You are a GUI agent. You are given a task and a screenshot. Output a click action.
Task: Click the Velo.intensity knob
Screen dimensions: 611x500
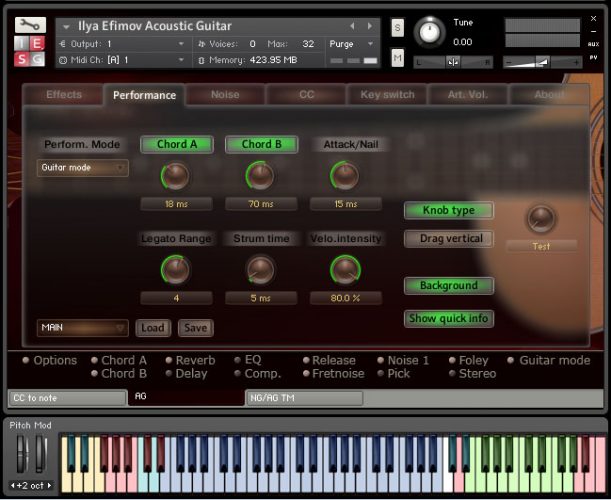coord(345,269)
